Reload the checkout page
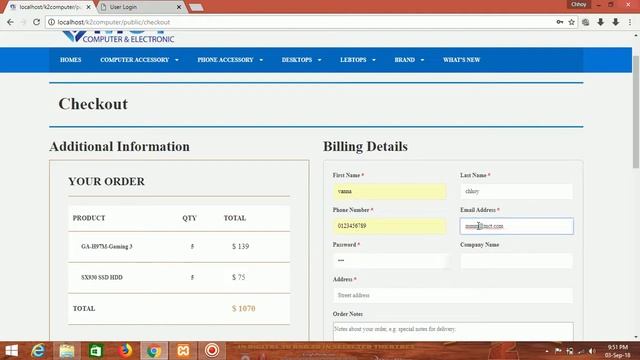 click(36, 22)
